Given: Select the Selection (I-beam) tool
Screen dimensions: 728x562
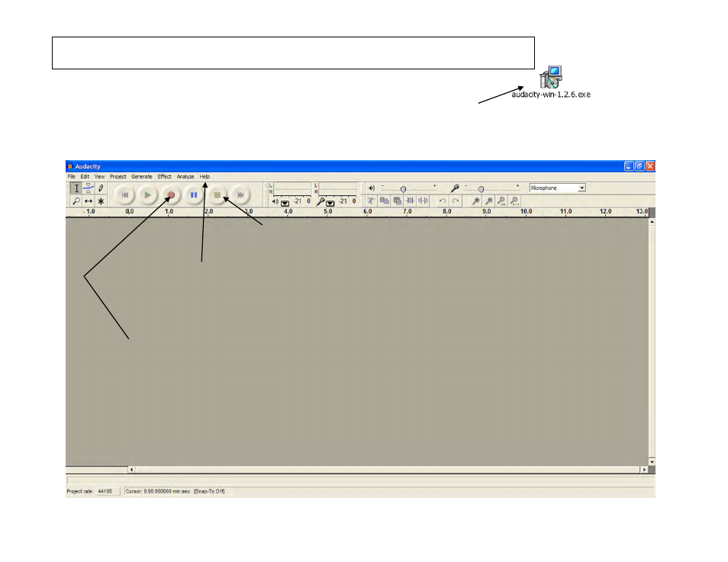Looking at the screenshot, I should 76,188.
